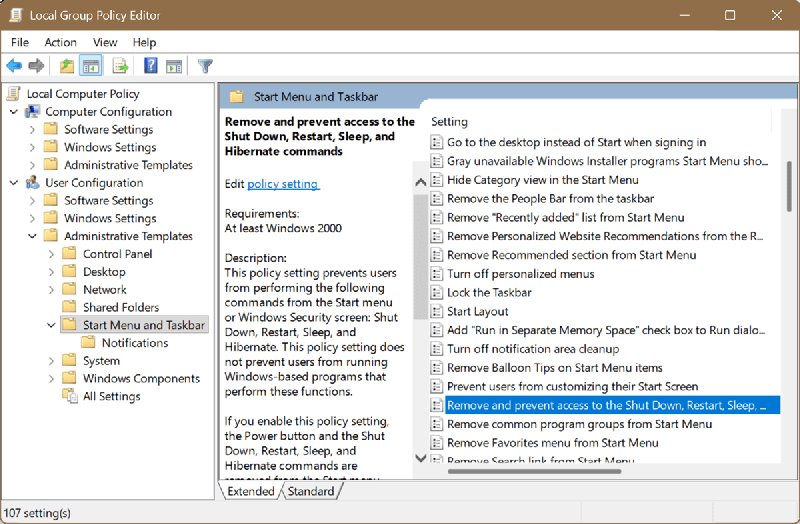Click the Forward arrow toolbar icon
This screenshot has width=800, height=524.
[x=36, y=65]
